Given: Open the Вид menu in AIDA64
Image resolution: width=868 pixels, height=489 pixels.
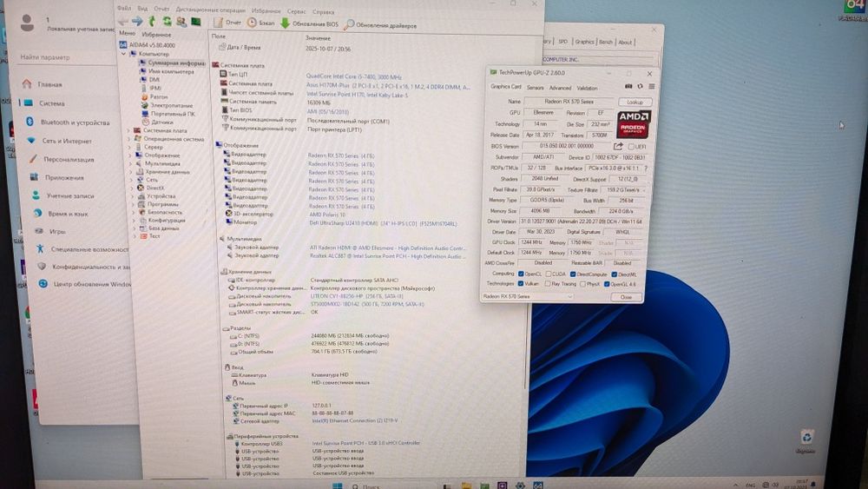Looking at the screenshot, I should click(142, 9).
